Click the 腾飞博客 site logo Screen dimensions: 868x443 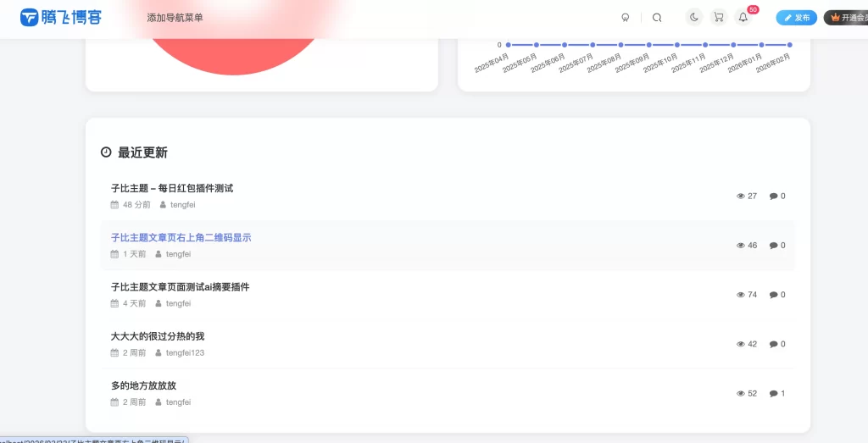pyautogui.click(x=61, y=17)
